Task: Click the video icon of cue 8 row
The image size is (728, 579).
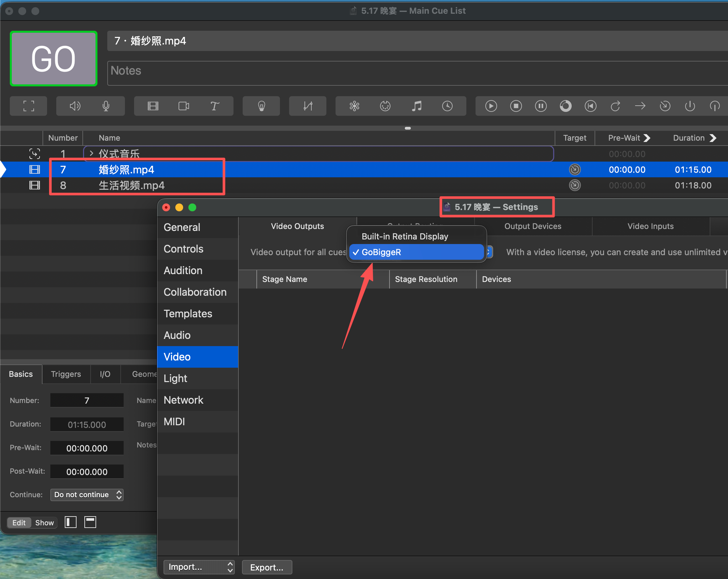Action: pyautogui.click(x=34, y=185)
